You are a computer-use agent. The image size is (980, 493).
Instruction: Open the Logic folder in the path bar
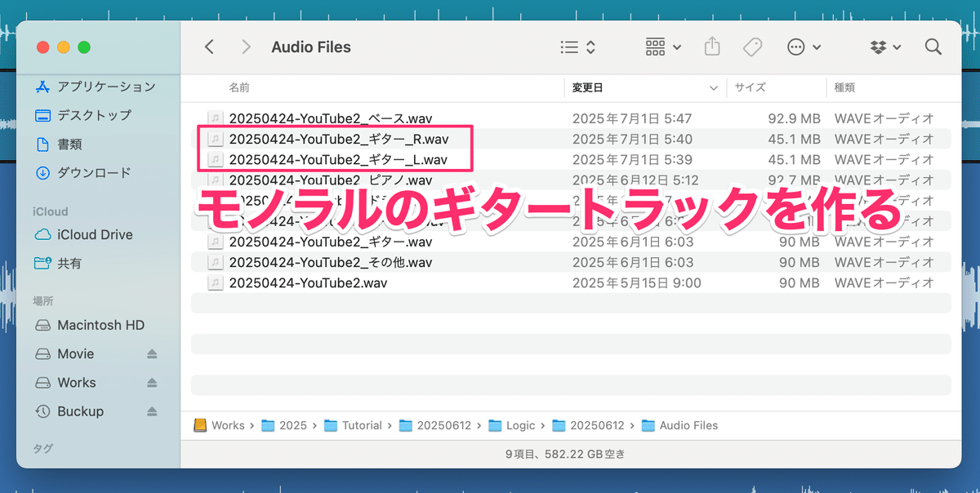tap(522, 425)
